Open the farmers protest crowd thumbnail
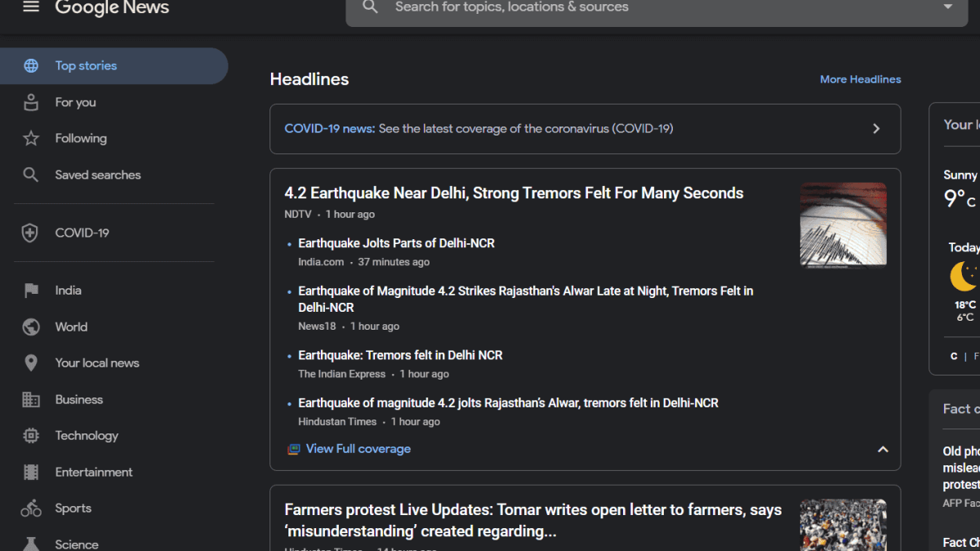980x551 pixels. [844, 525]
